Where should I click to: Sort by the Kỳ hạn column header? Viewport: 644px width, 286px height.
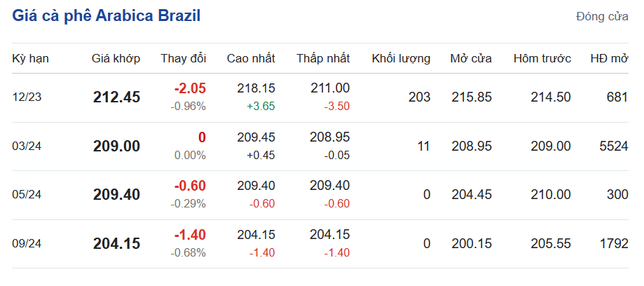(x=31, y=59)
